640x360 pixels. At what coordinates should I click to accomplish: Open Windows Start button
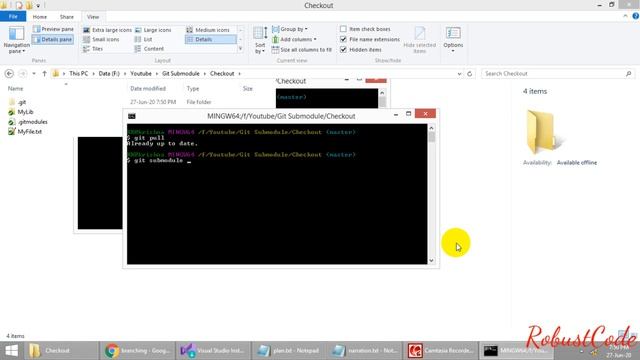11,351
